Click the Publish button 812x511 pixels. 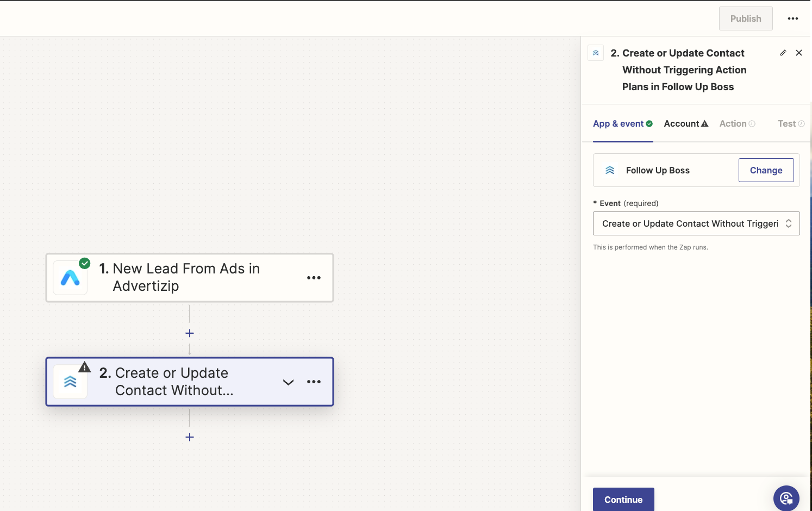tap(745, 18)
